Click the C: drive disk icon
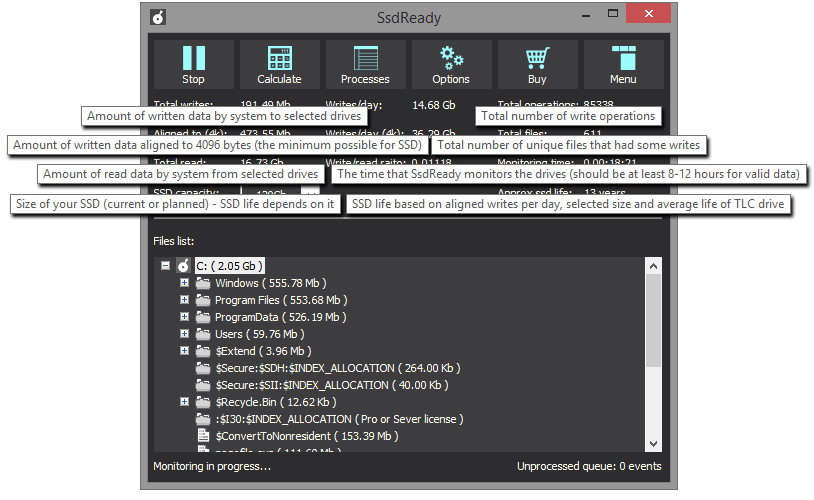Image resolution: width=814 pixels, height=500 pixels. 183,266
